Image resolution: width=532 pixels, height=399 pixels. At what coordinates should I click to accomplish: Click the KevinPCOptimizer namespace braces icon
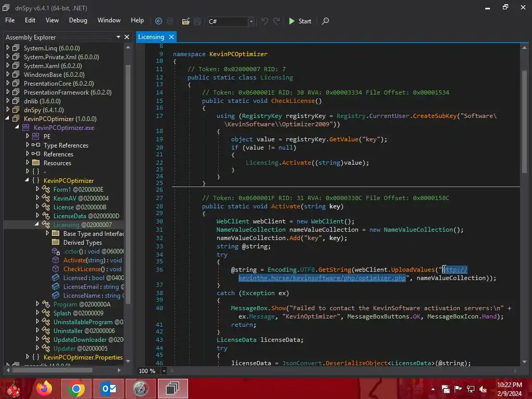point(36,180)
